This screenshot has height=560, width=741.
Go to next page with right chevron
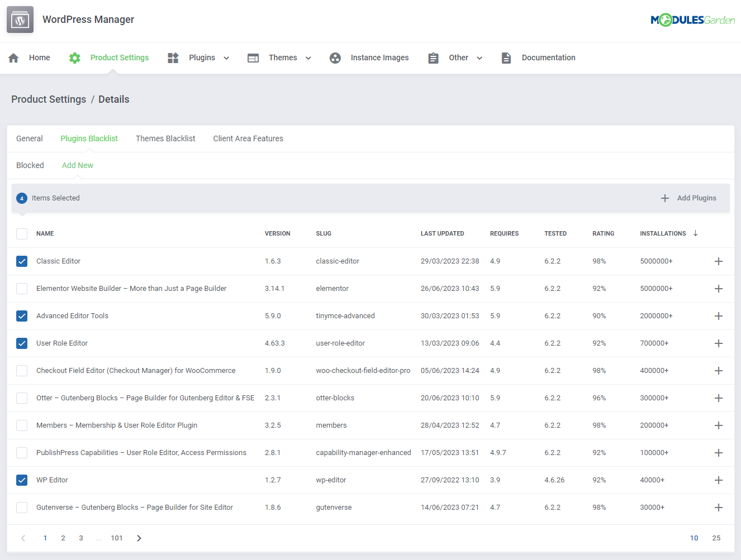pos(139,538)
